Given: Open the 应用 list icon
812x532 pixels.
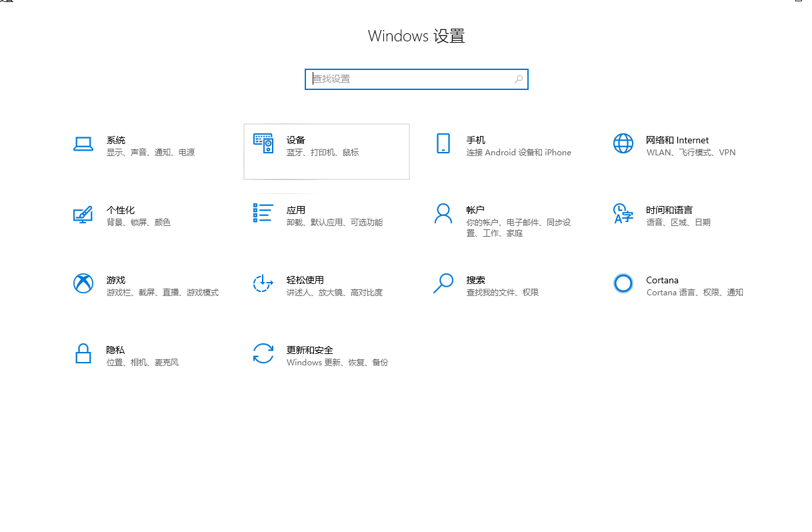Looking at the screenshot, I should pos(263,213).
